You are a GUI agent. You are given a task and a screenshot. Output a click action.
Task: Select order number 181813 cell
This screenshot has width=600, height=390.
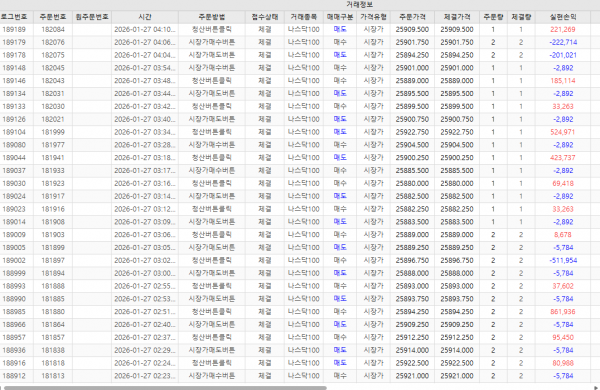click(x=53, y=376)
